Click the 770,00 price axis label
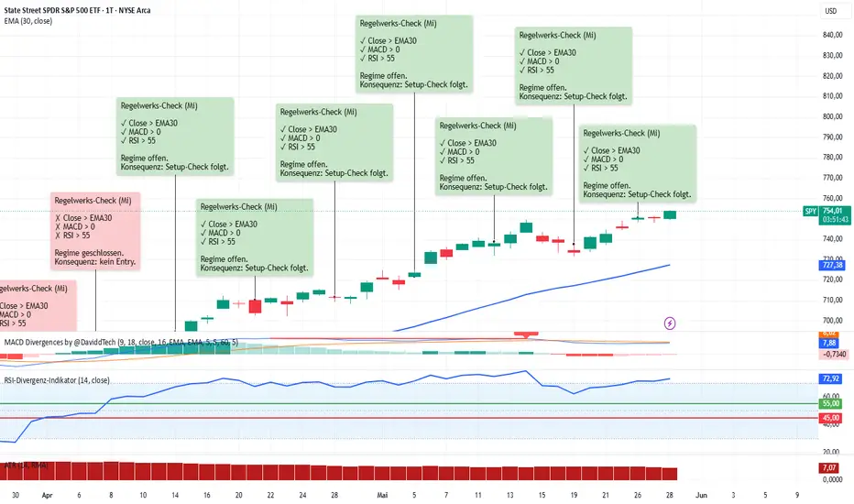Viewport: 854px width, 504px height. [x=832, y=178]
